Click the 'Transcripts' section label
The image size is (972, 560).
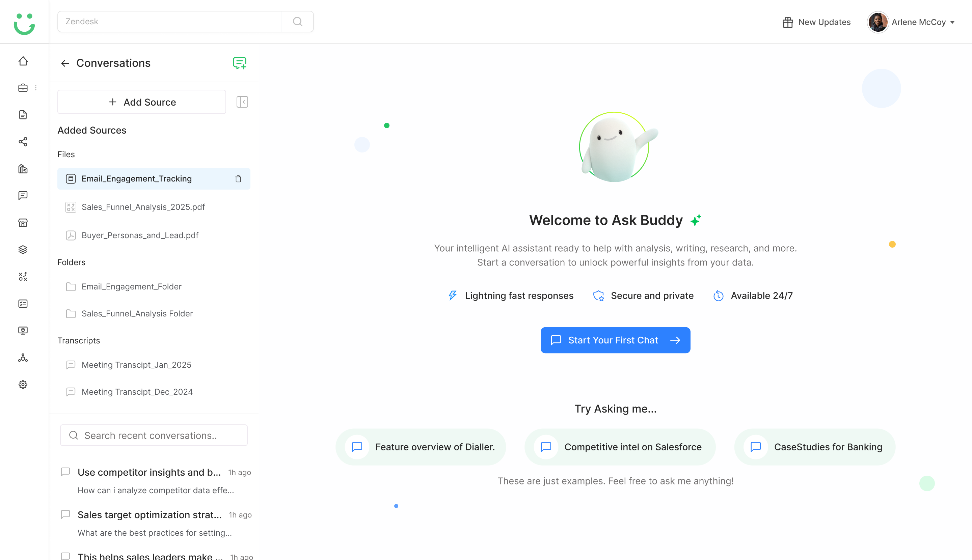pos(79,341)
